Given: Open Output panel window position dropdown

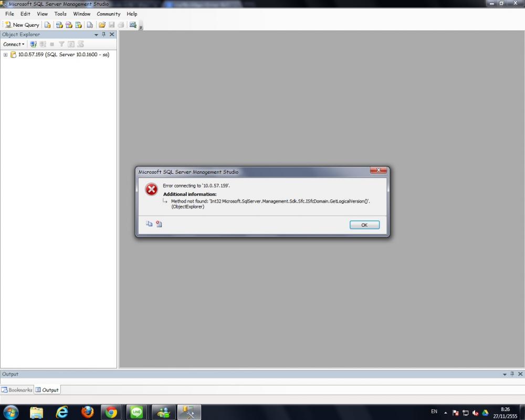Looking at the screenshot, I should coord(505,374).
